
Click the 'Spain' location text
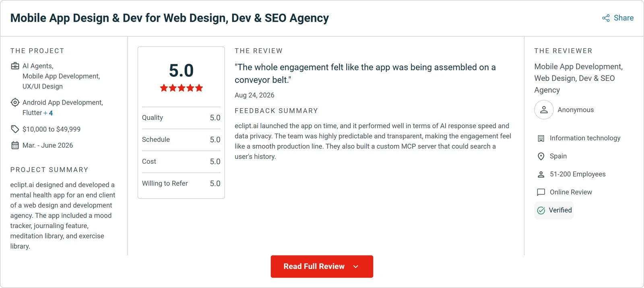(x=558, y=156)
